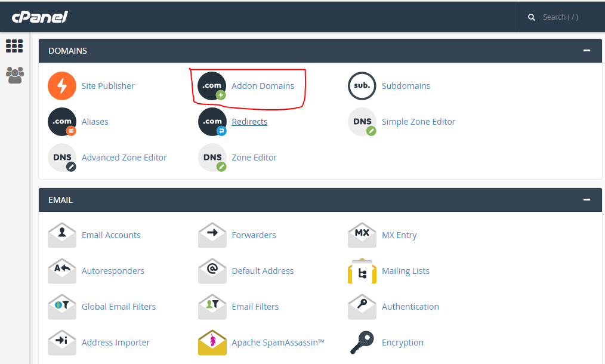Click the Email Filters text link

[x=255, y=307]
